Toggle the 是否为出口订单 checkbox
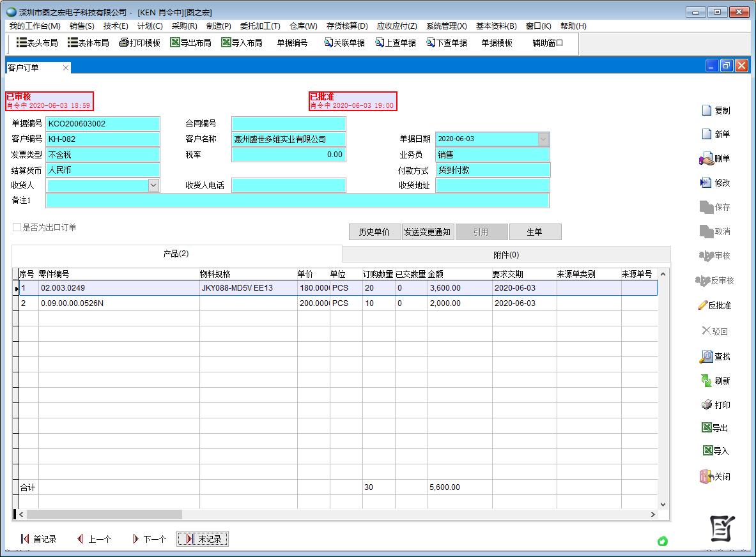The width and height of the screenshot is (756, 557). (x=17, y=227)
